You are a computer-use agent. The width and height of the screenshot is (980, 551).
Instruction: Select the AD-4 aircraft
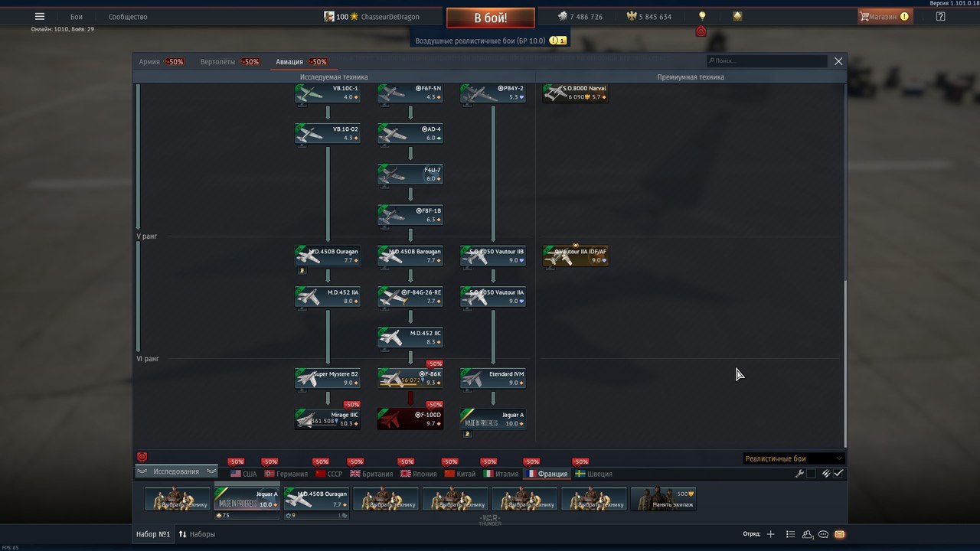410,134
